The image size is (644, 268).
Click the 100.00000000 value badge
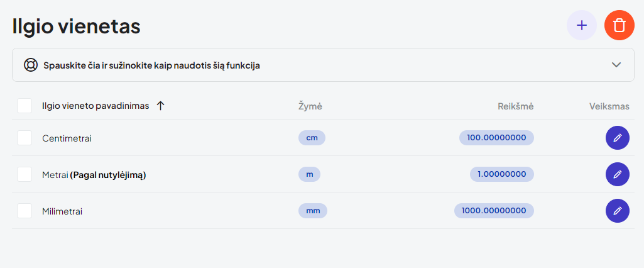(x=496, y=138)
